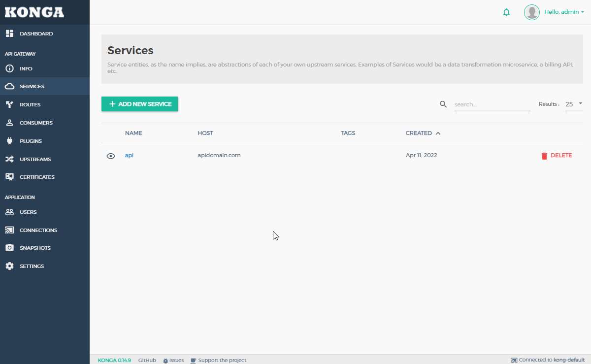Focus the search input field
Viewport: 591px width, 364px height.
[x=492, y=104]
